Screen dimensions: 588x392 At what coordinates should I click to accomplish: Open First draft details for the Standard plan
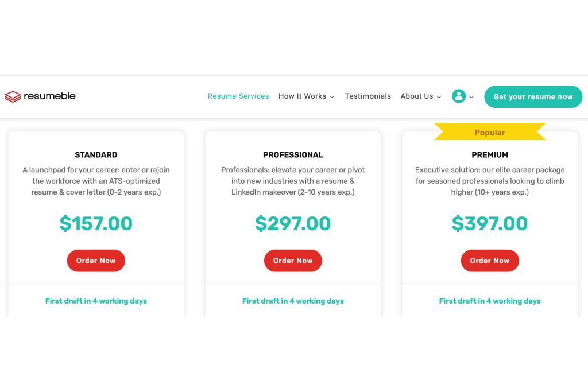[96, 301]
